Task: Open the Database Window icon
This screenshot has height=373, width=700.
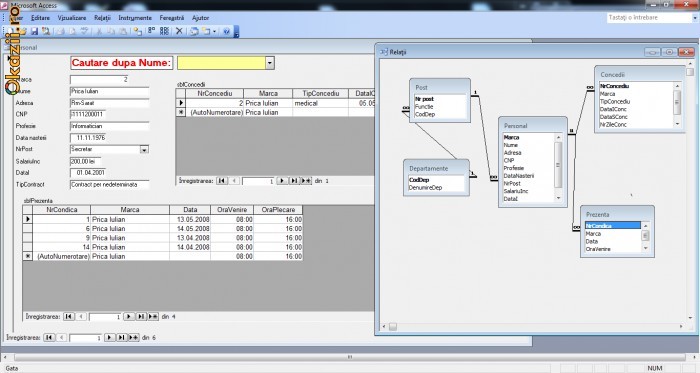Action: click(194, 31)
